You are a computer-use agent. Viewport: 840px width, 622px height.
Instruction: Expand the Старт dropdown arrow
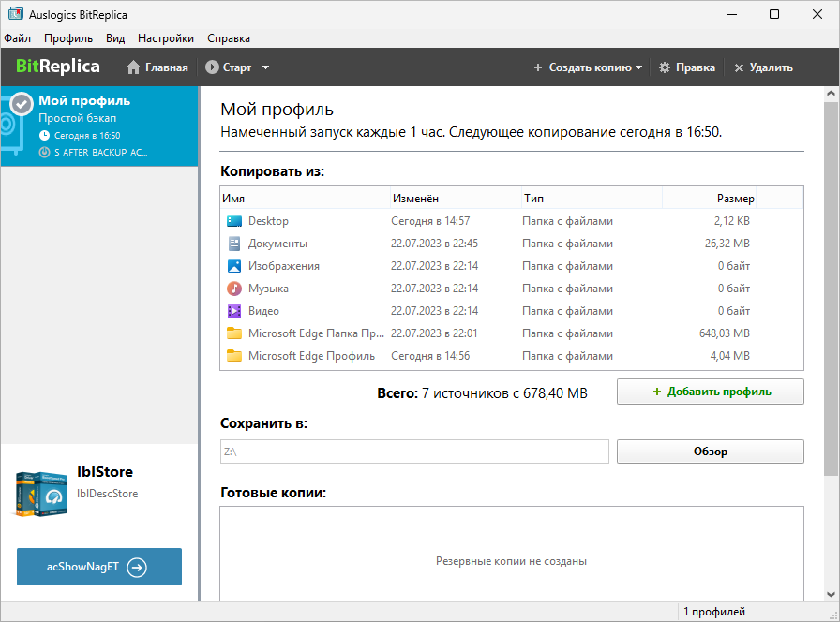pyautogui.click(x=265, y=67)
